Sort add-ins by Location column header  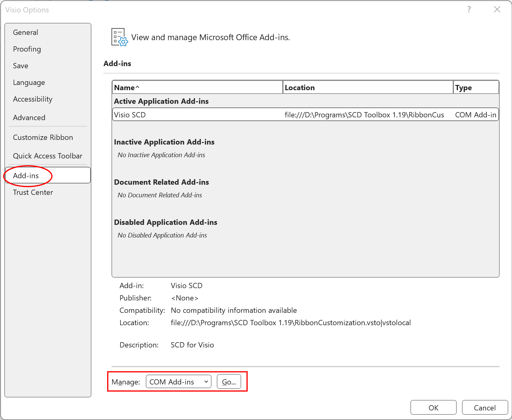tap(368, 87)
